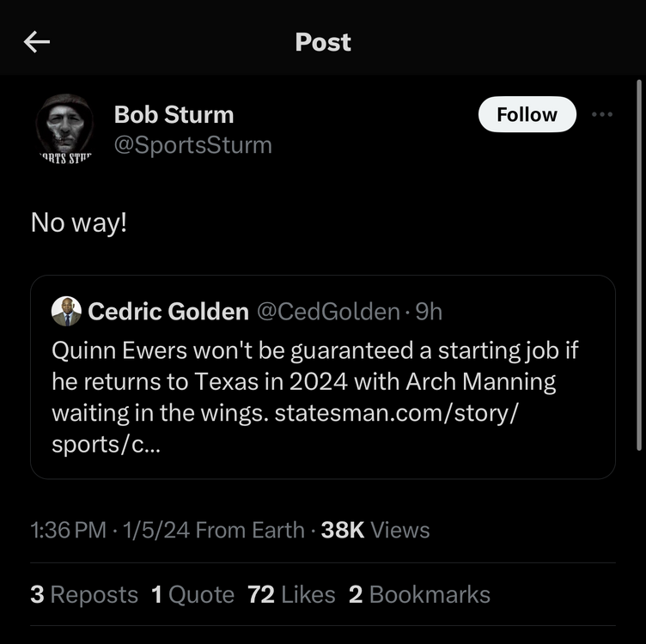Click the Cedric Golden name in quote
The width and height of the screenshot is (646, 644).
pyautogui.click(x=168, y=312)
